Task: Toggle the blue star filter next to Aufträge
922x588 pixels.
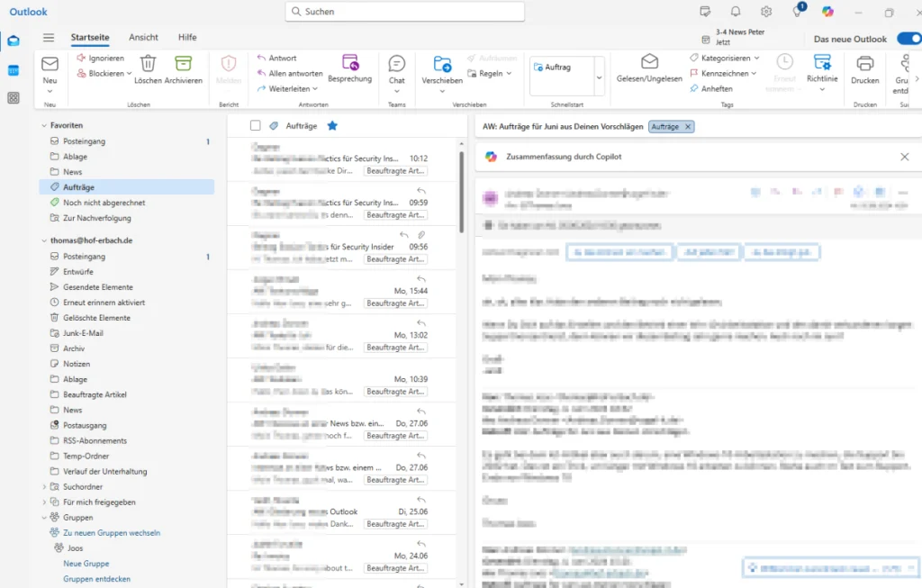Action: [332, 126]
